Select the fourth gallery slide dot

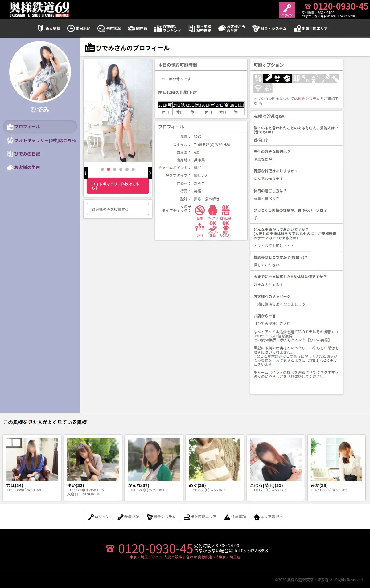tap(121, 169)
